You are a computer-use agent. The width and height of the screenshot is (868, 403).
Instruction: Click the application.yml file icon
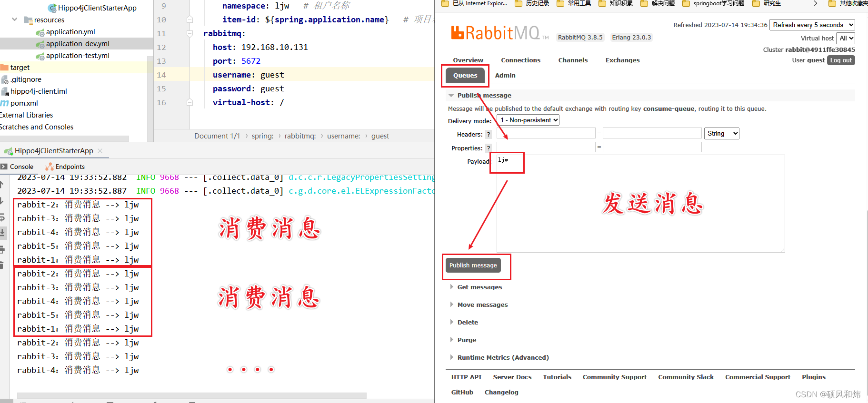point(40,32)
